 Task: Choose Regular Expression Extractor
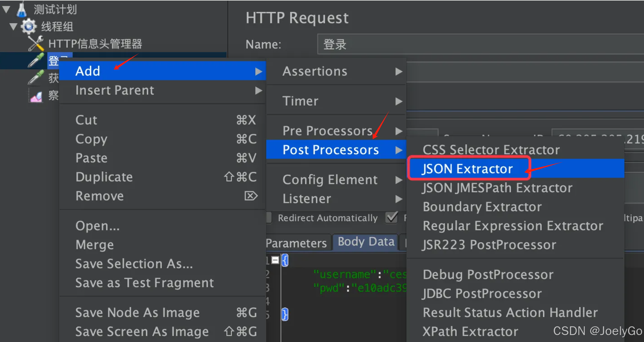512,225
